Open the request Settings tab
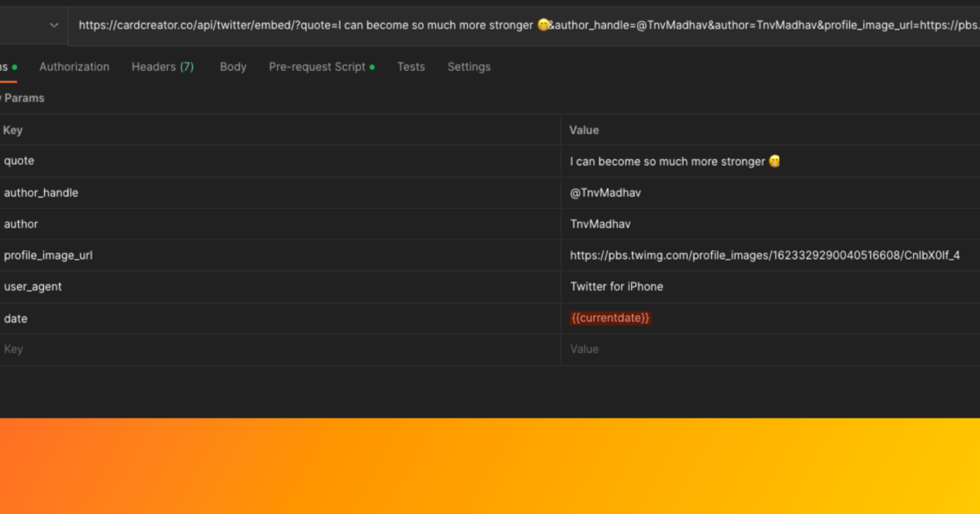 pyautogui.click(x=469, y=67)
